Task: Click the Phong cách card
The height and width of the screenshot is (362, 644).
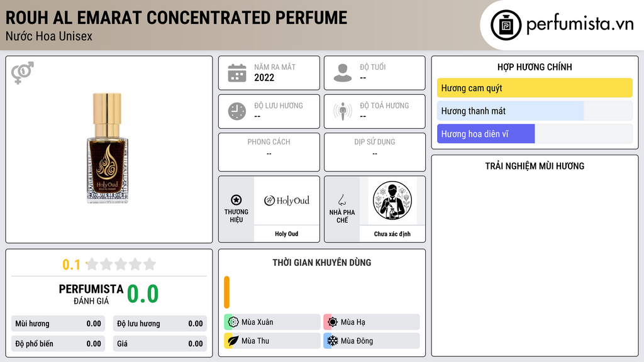Action: [269, 152]
